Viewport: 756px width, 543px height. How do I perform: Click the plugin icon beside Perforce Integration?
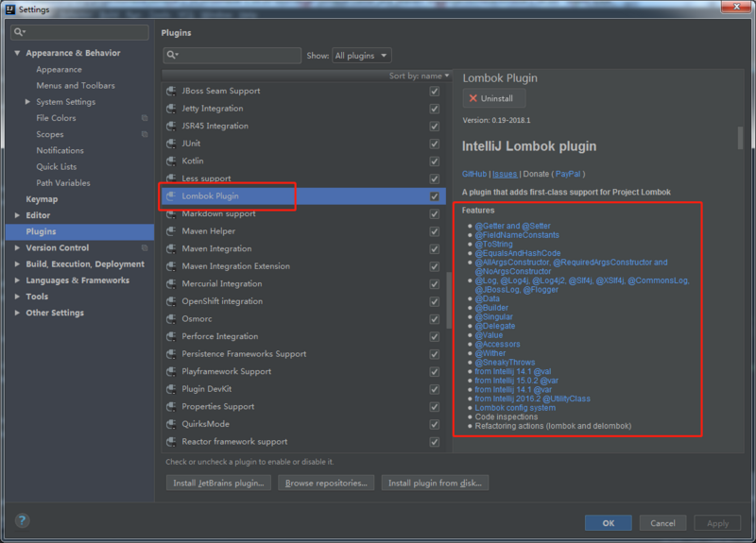point(171,336)
